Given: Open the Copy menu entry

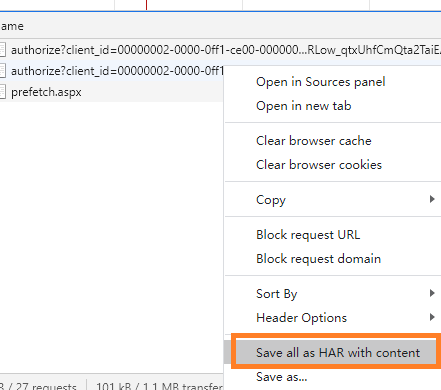Looking at the screenshot, I should [271, 200].
